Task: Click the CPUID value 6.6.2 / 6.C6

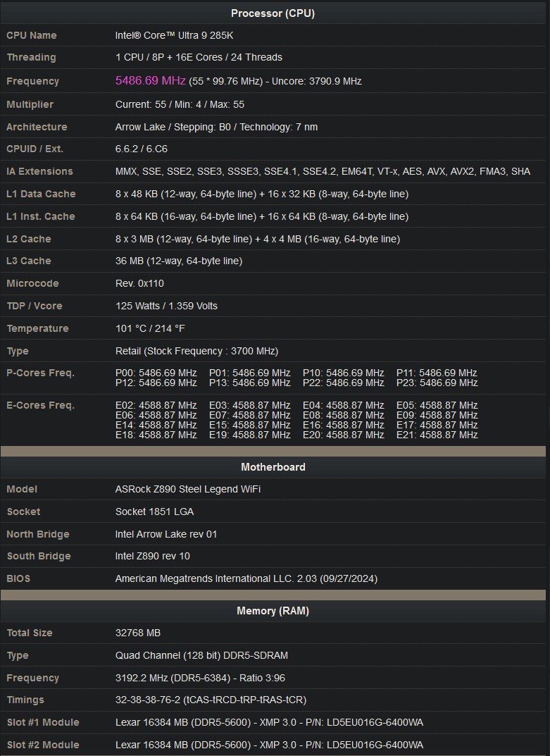Action: click(x=142, y=149)
